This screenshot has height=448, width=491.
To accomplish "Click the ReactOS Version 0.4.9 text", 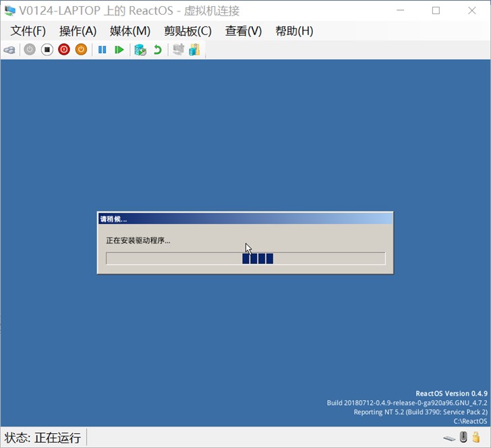I will 452,393.
